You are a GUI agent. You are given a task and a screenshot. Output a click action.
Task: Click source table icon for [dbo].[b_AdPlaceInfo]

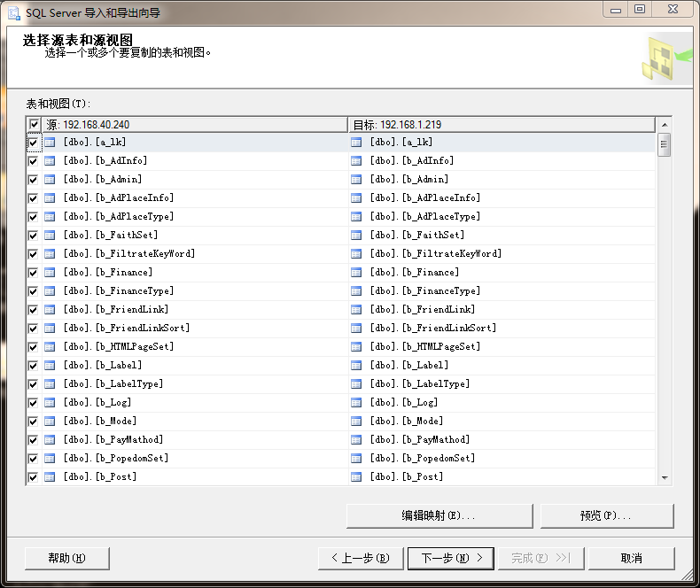[x=50, y=198]
